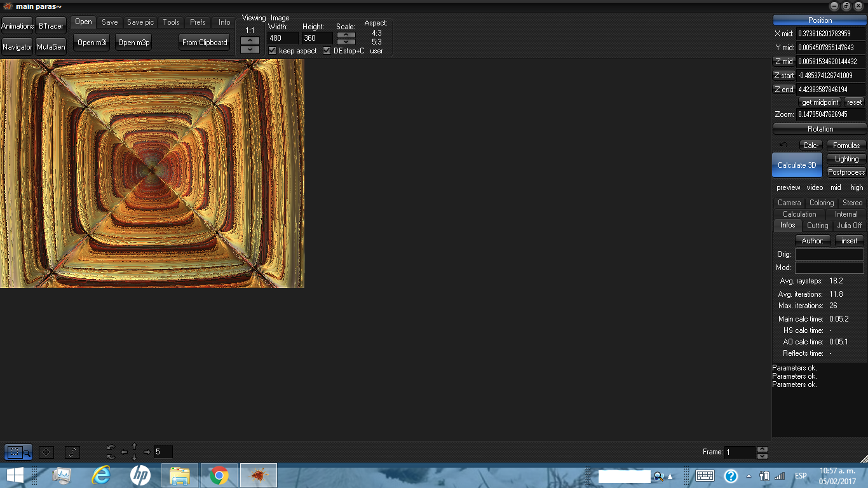Click the image Width input field

coord(283,38)
